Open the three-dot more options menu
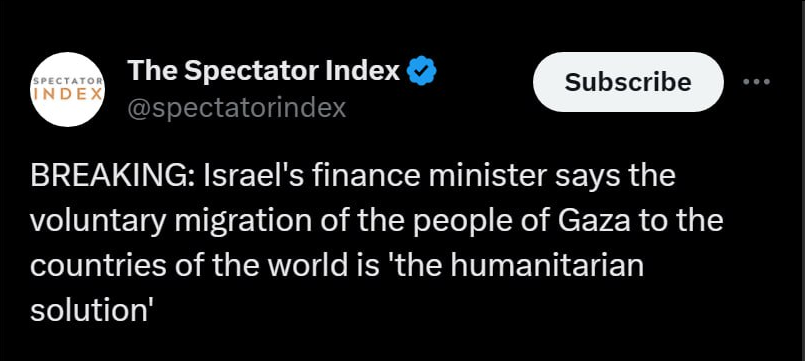The width and height of the screenshot is (805, 361). coord(757,82)
